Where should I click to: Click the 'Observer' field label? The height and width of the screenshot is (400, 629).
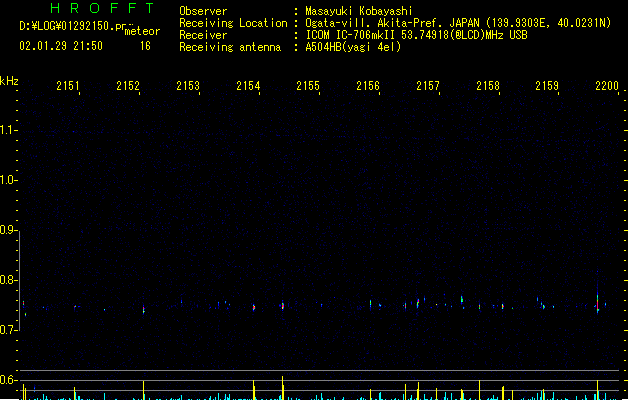click(x=203, y=11)
